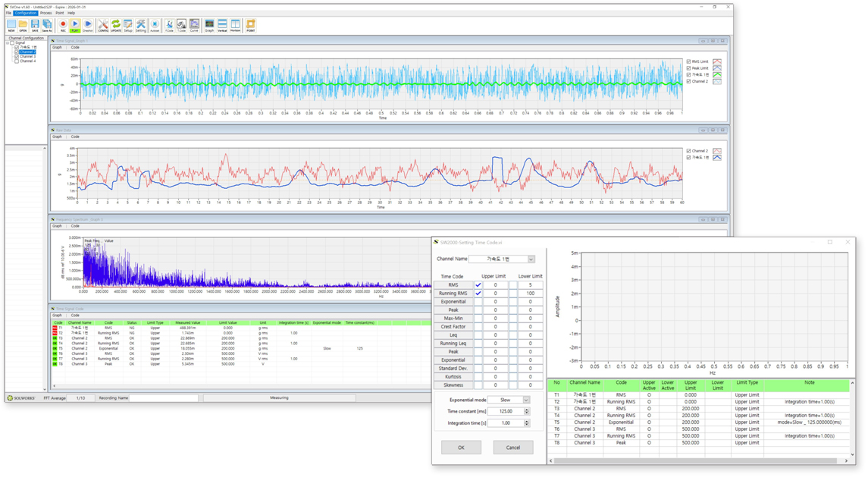Viewport: 868px width, 493px height.
Task: Enable the Channel 4 checkbox in tree
Action: pos(17,61)
